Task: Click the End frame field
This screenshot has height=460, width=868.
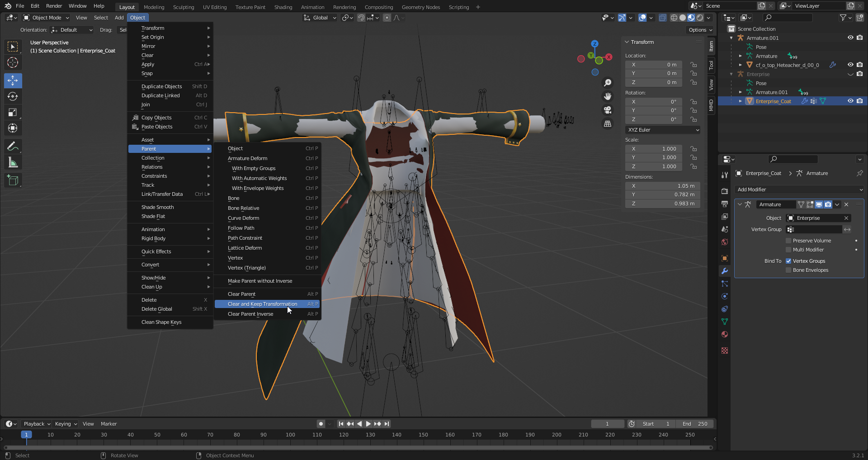Action: 695,424
